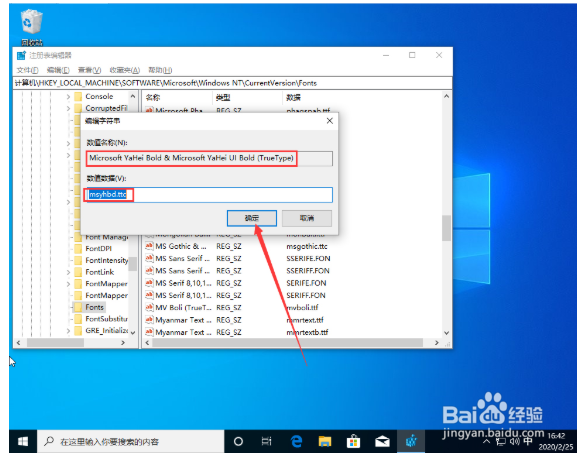Screen dimensions: 577x453
Task: Click the GRE_Initialize folder icon
Action: click(x=78, y=330)
